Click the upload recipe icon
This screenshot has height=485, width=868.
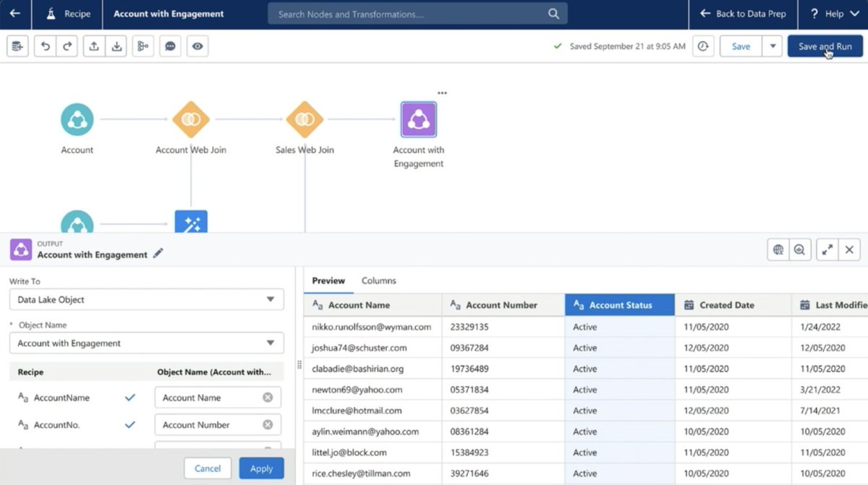point(94,46)
